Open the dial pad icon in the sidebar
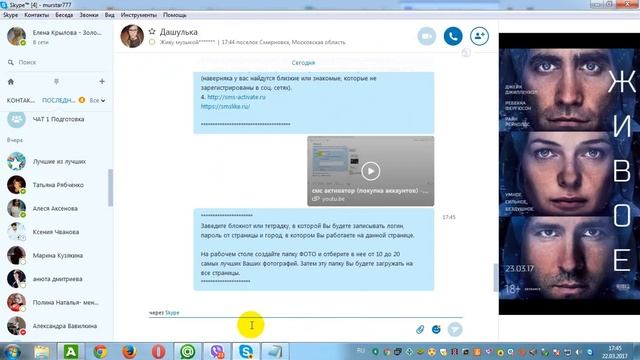The width and height of the screenshot is (640, 360). point(56,82)
